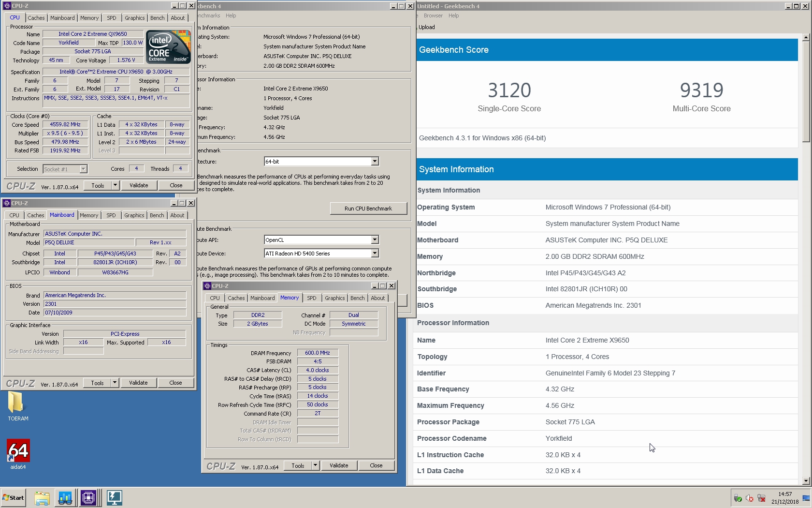Image resolution: width=812 pixels, height=508 pixels.
Task: Open Windows Explorer from the taskbar
Action: point(42,498)
